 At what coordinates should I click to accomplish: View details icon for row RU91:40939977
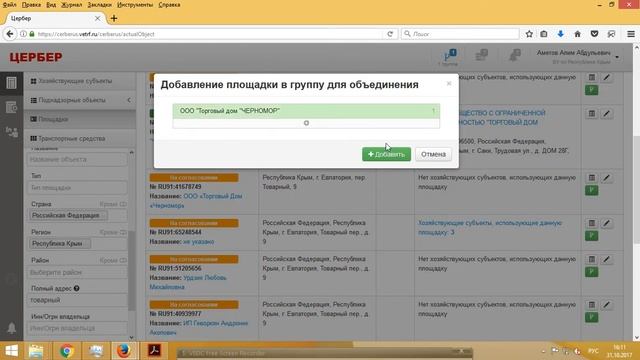pos(591,304)
